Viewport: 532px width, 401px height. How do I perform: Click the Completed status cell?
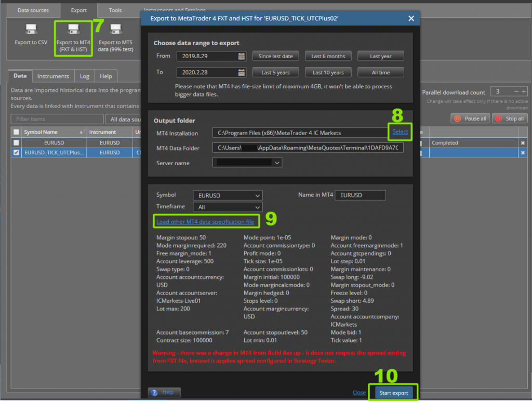tap(473, 143)
